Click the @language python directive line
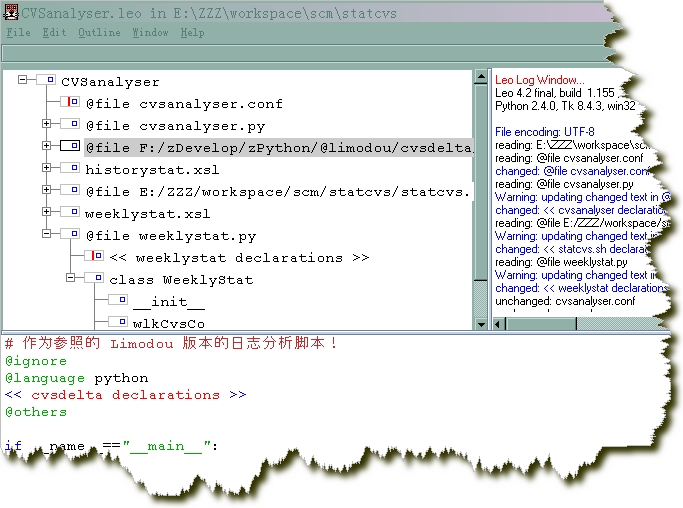The image size is (683, 508). 76,378
